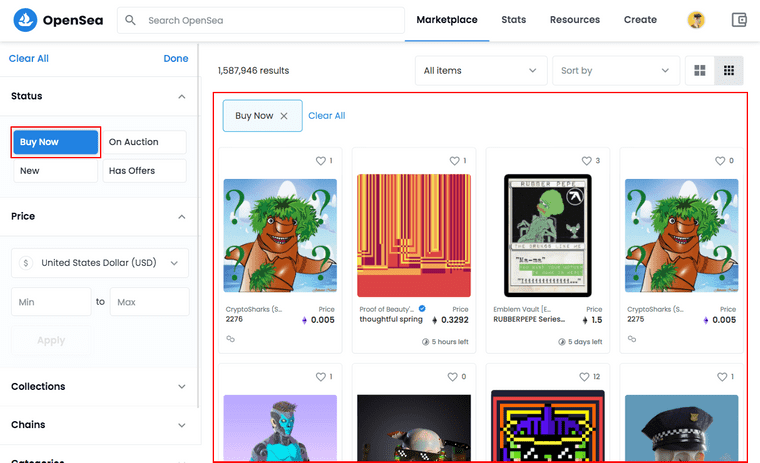
Task: Click Ethereum icon beside price 1.5
Action: pyautogui.click(x=585, y=320)
